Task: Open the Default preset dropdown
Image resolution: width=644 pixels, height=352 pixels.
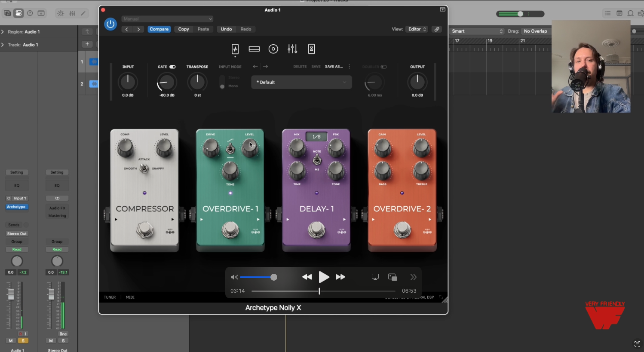Action: click(301, 82)
